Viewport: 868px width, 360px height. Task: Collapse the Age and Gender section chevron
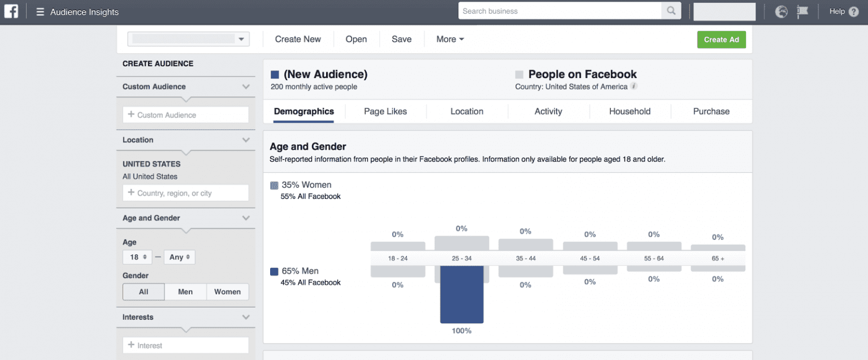coord(246,218)
